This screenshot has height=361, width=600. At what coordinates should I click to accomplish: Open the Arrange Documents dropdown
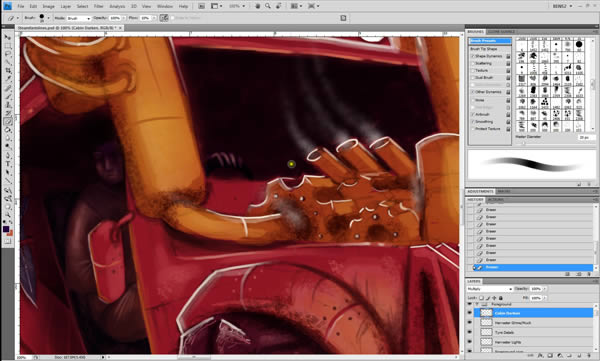(x=296, y=6)
